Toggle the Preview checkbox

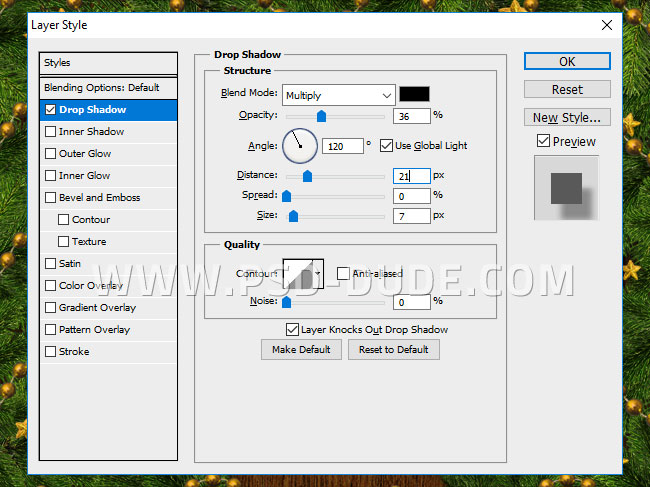click(543, 141)
